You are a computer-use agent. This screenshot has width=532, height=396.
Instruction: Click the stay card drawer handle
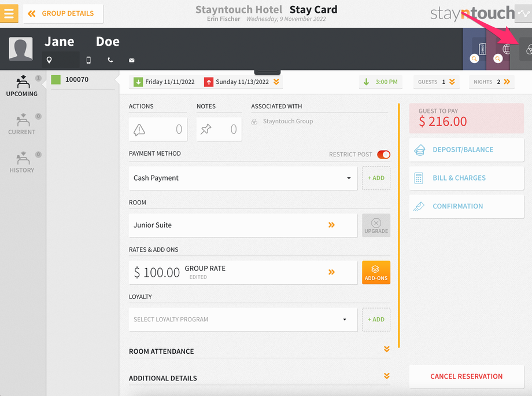267,72
